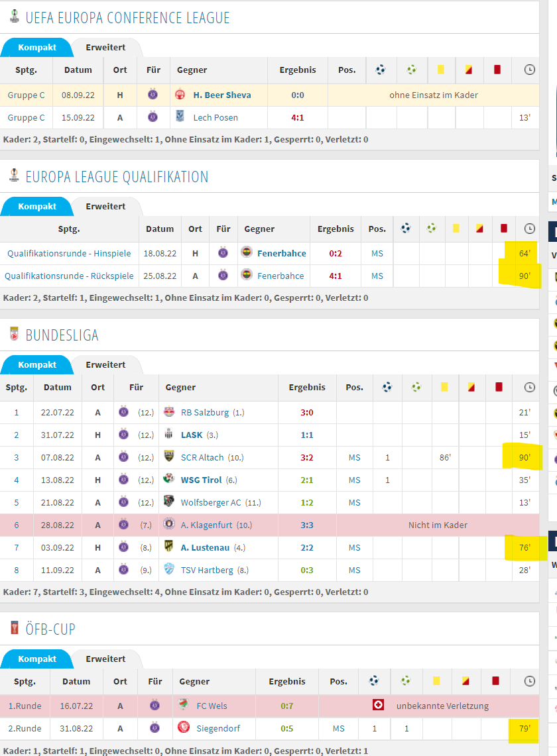Open H. Beer Sheva opponent link
This screenshot has width=557, height=756.
coord(222,95)
